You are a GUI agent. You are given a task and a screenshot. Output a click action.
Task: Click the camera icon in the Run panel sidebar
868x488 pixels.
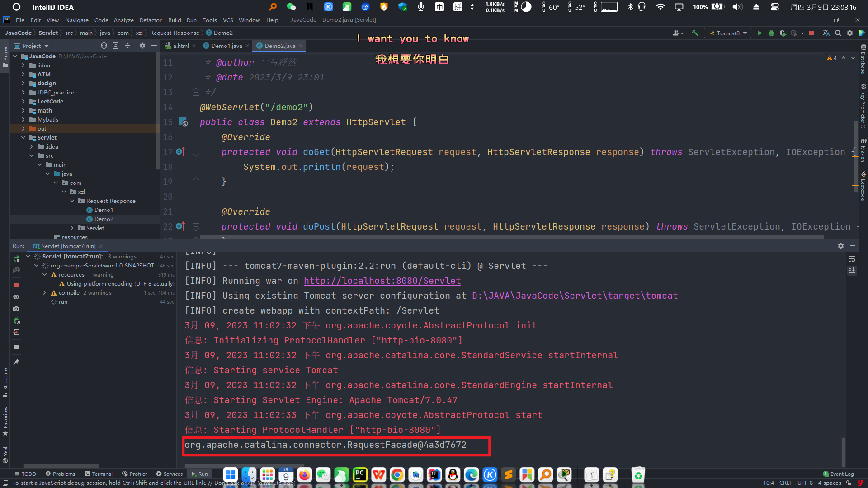(16, 309)
